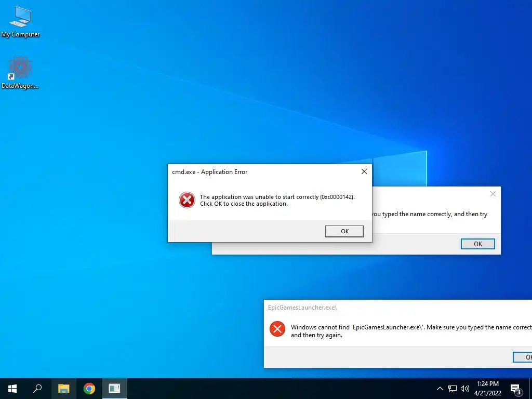Open the volume control tray icon
The image size is (532, 399).
coord(465,389)
